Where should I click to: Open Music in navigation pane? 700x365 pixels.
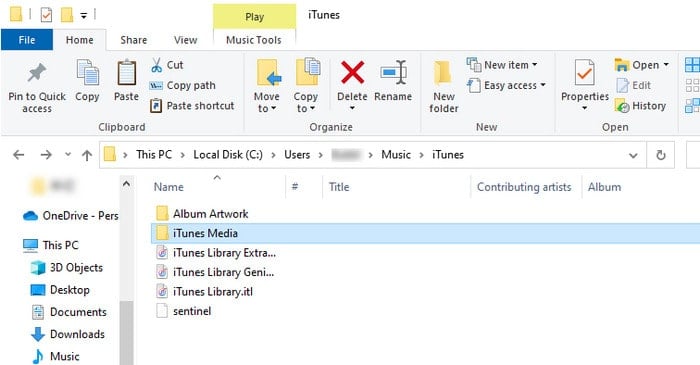pyautogui.click(x=56, y=356)
